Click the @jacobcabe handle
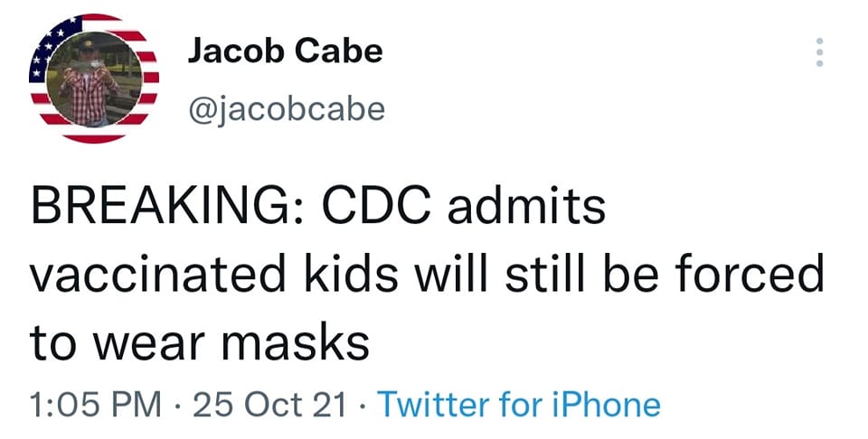The width and height of the screenshot is (868, 439). coord(286,109)
